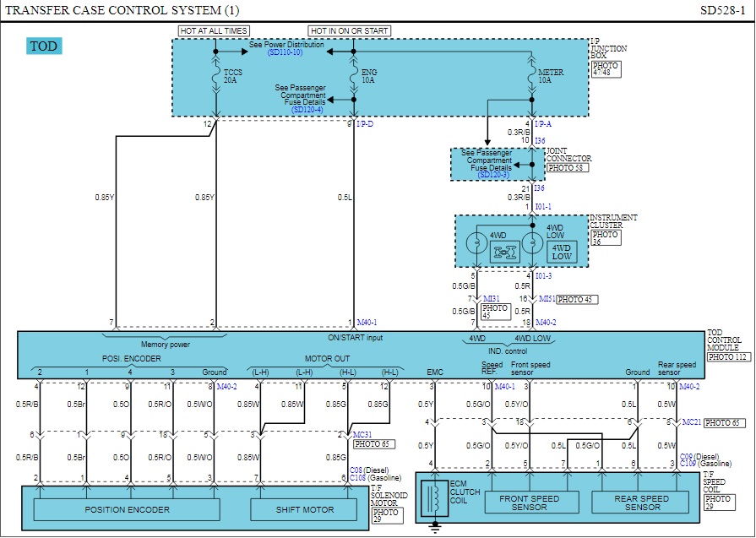The image size is (756, 538).
Task: Open the I/P-D connector link
Action: 365,124
